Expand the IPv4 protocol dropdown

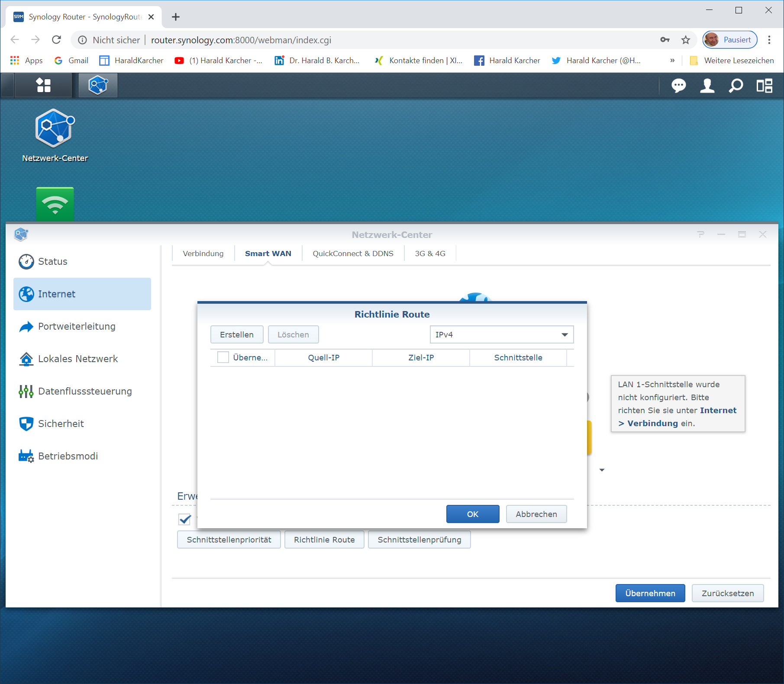pos(501,334)
